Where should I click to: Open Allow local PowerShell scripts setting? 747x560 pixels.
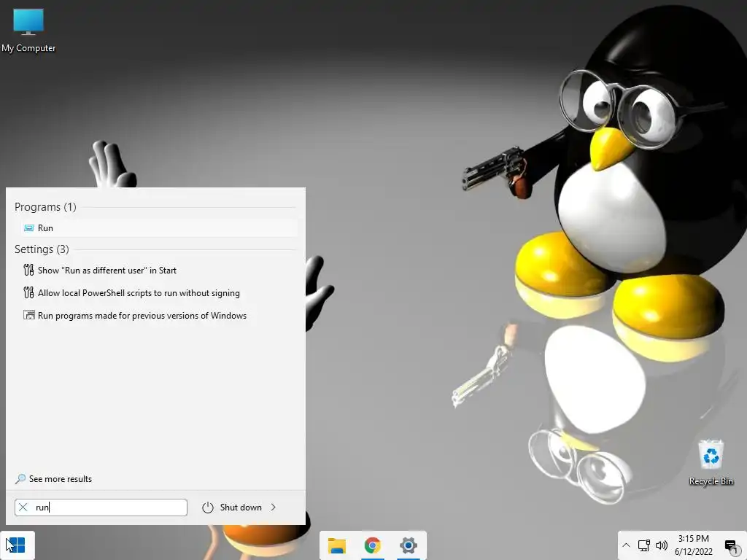point(139,293)
